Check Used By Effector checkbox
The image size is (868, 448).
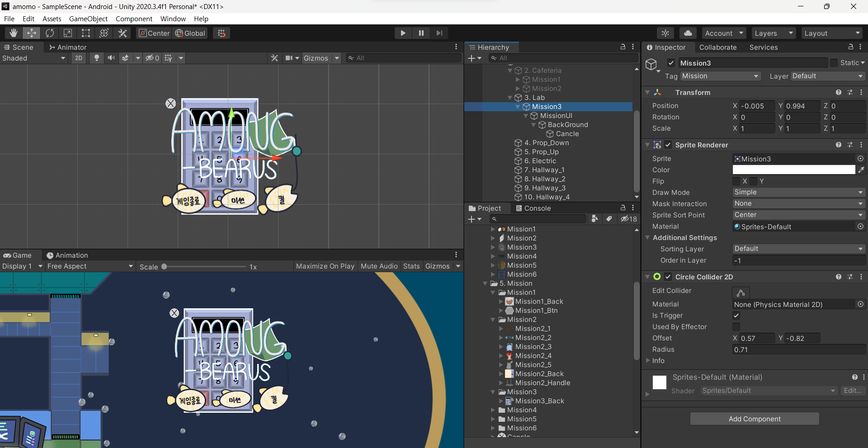click(736, 327)
